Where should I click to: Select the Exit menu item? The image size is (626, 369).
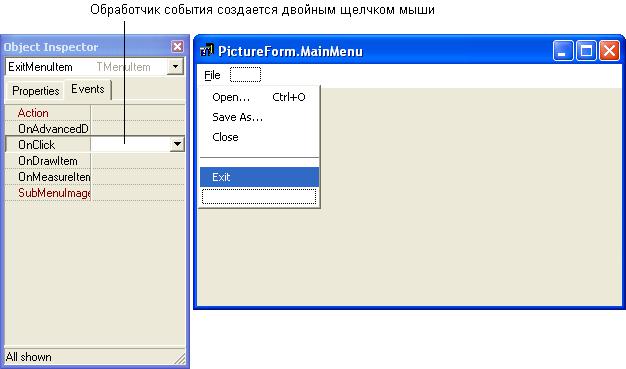(259, 177)
